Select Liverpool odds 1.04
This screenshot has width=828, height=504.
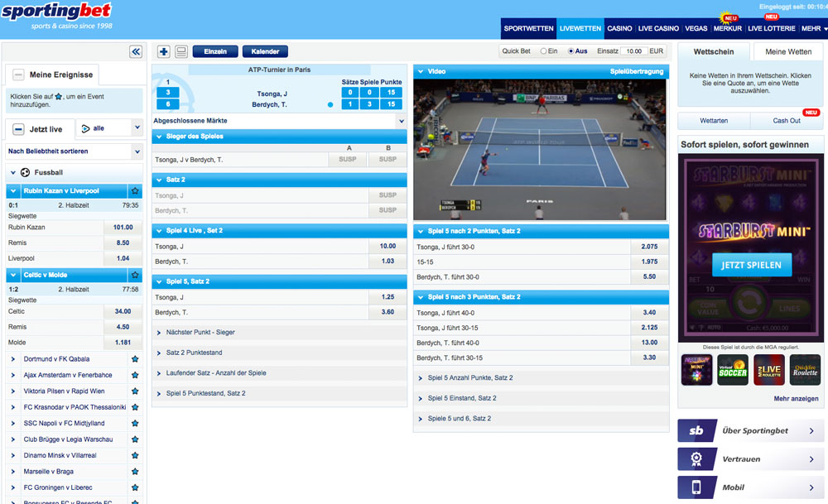(123, 258)
